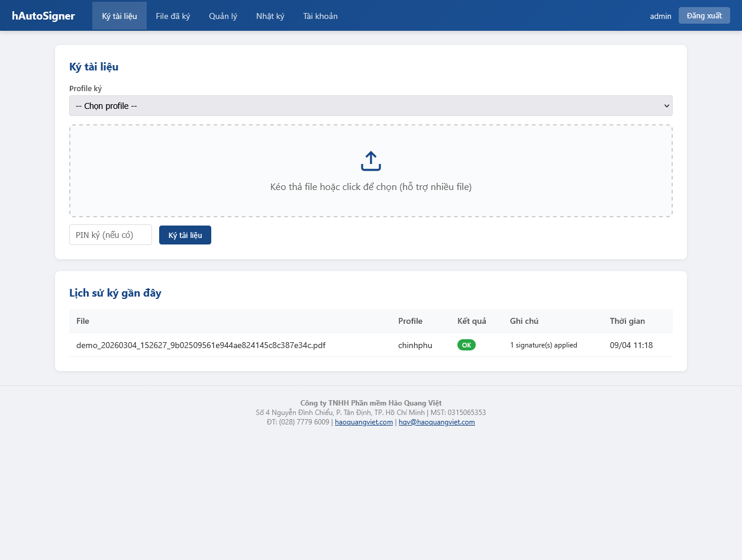Click the admin username
The image size is (742, 560).
[x=660, y=16]
